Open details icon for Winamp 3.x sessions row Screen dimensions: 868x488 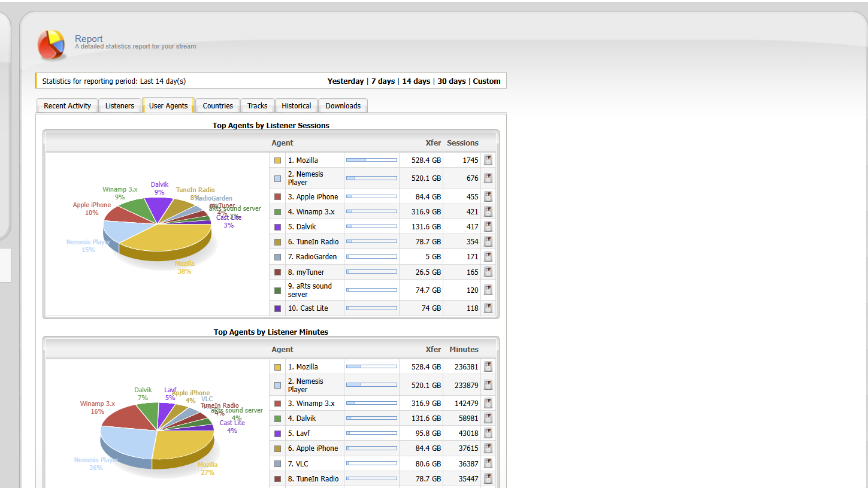pyautogui.click(x=488, y=211)
